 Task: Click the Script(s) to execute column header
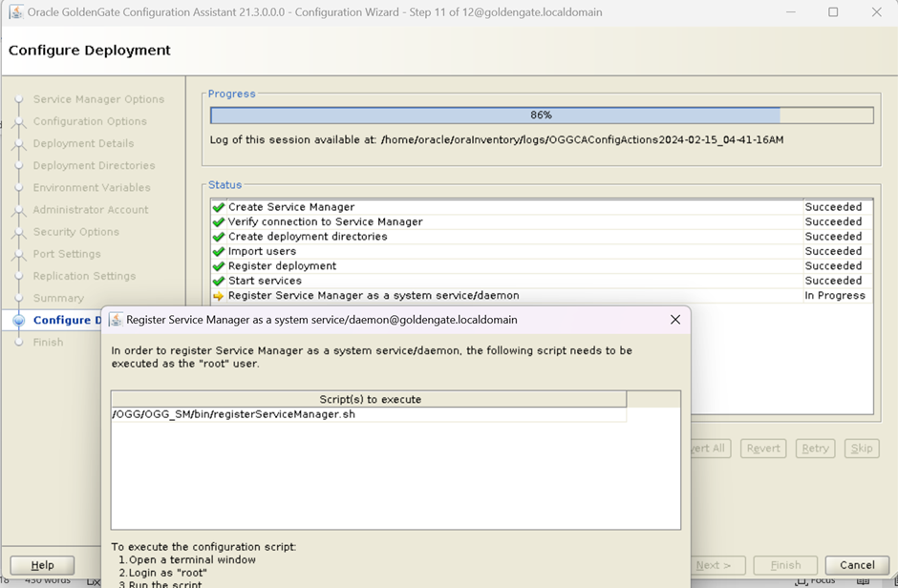pyautogui.click(x=369, y=399)
